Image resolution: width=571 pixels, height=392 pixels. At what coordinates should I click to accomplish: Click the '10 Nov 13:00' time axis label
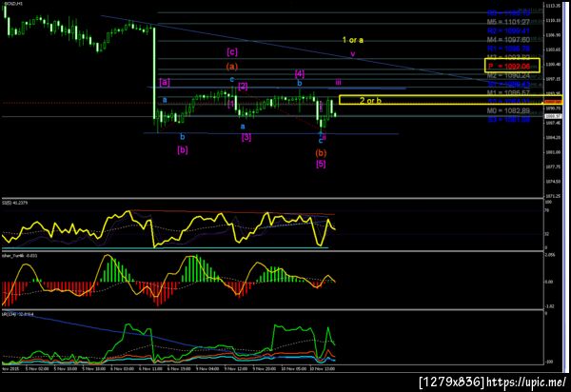323,369
